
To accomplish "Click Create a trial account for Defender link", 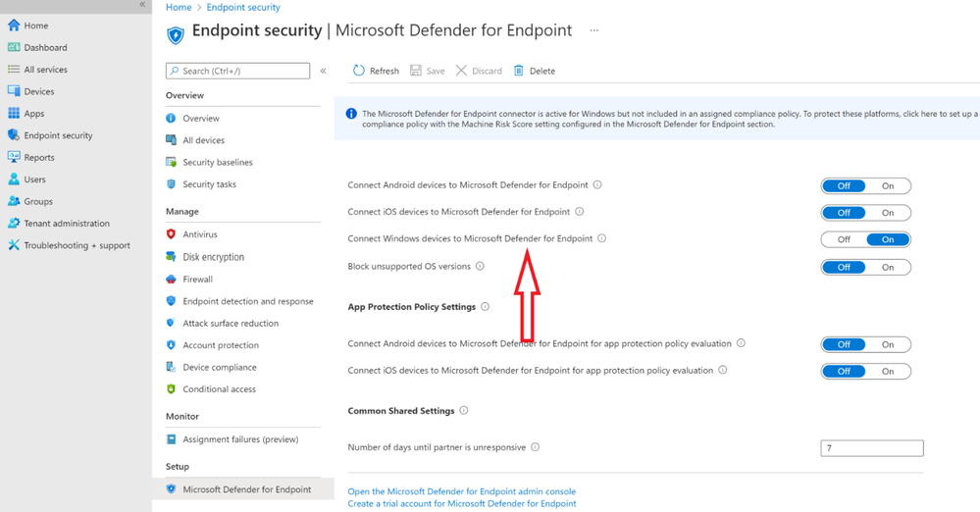I will [462, 503].
